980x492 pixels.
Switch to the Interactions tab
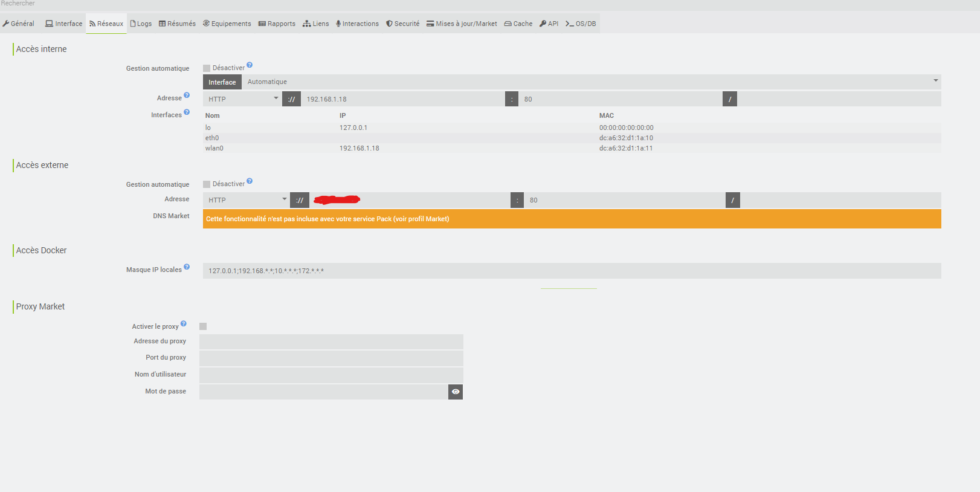[x=358, y=24]
